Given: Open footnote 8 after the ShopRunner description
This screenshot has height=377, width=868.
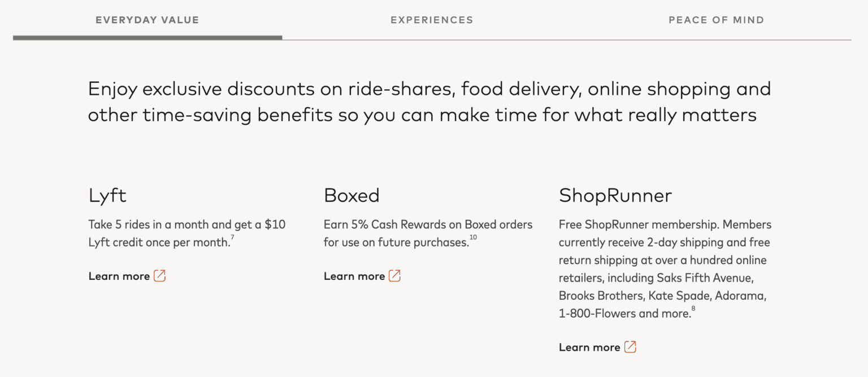Looking at the screenshot, I should pyautogui.click(x=695, y=309).
